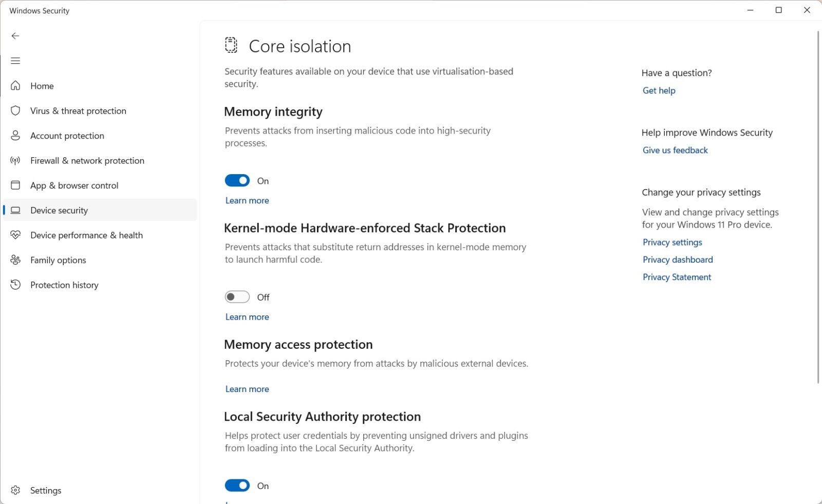Enable Kernel-mode Hardware-enforced Stack Protection
This screenshot has height=504, width=822.
pyautogui.click(x=237, y=297)
